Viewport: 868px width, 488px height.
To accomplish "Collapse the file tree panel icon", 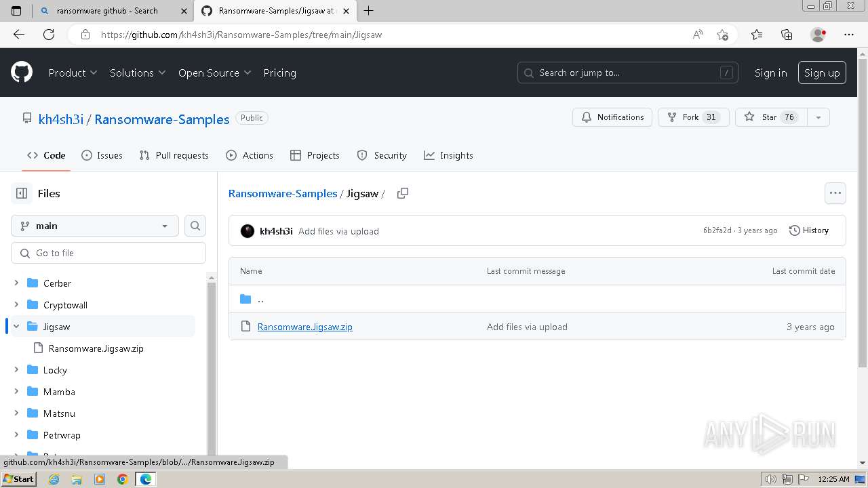I will (x=22, y=193).
